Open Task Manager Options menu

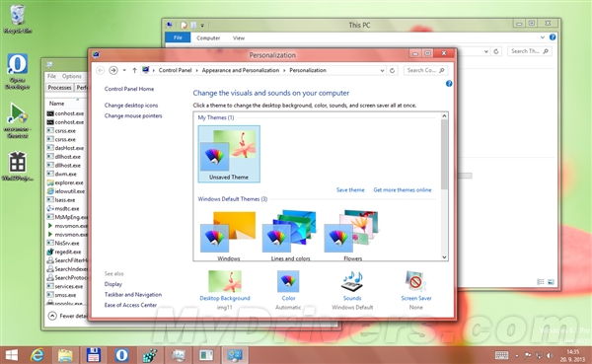[x=72, y=76]
